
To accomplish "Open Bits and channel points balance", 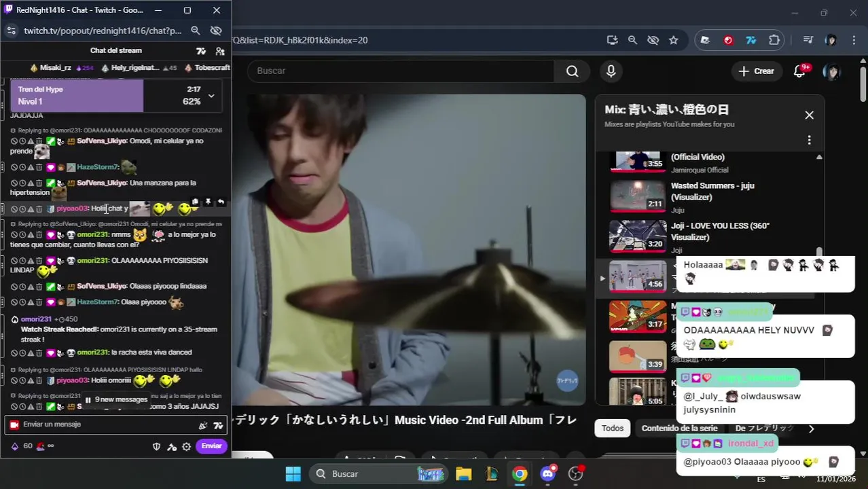I will 32,446.
